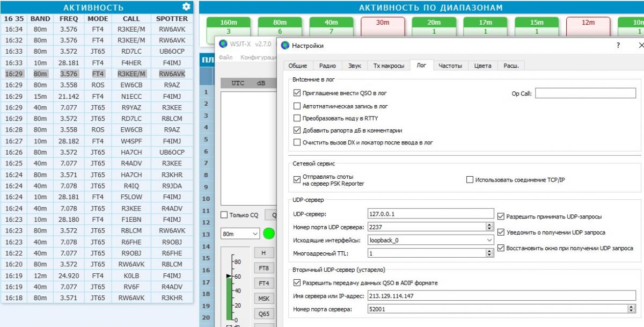The image size is (644, 327).
Task: Select the FT4 mode button
Action: (264, 283)
